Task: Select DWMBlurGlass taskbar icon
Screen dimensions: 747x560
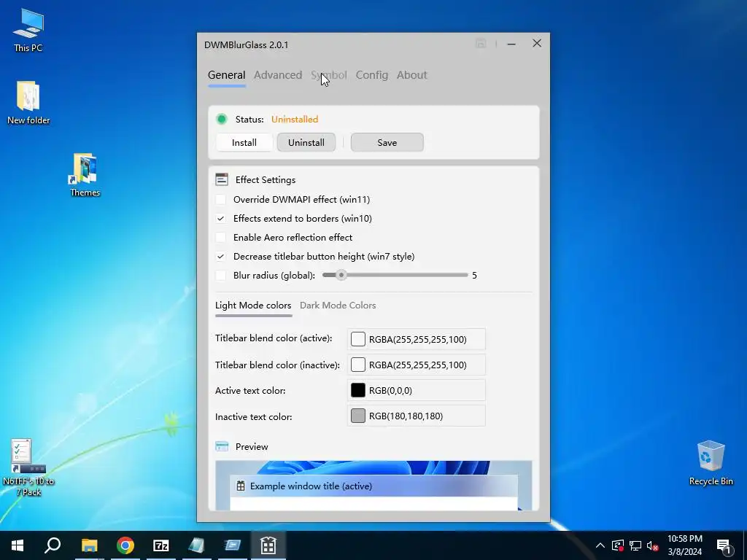Action: point(268,545)
